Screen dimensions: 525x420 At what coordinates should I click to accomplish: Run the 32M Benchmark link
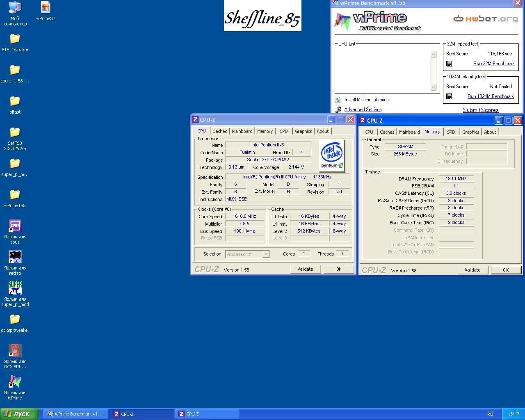tap(494, 64)
